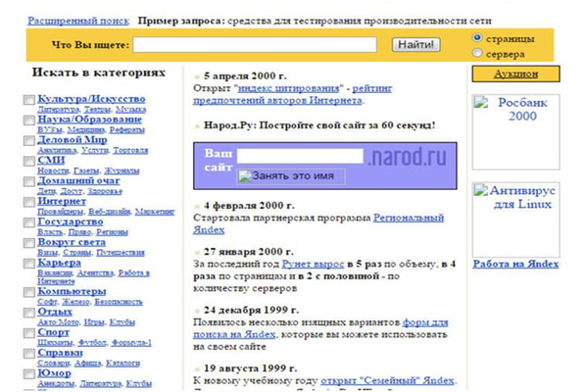Check the Вокруг света checkbox
The image size is (588, 392).
point(28,243)
